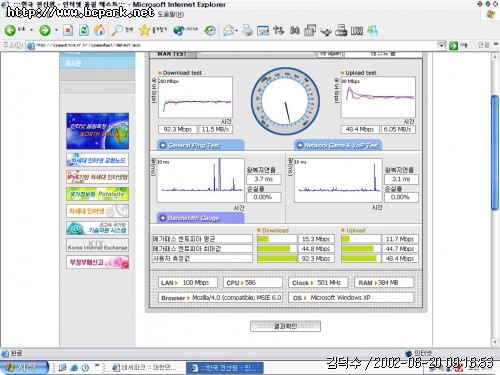Click the green Go button

coord(453,45)
